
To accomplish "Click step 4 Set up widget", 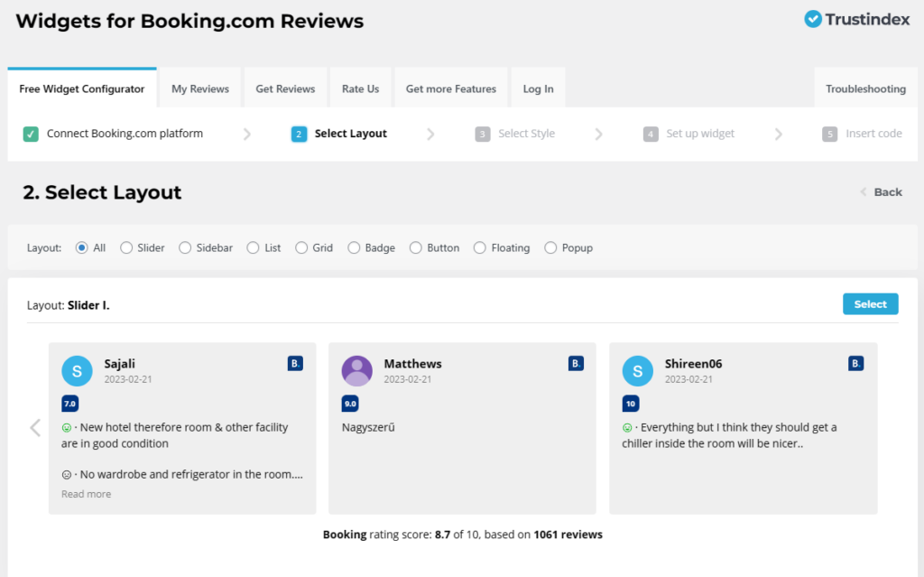I will point(688,133).
